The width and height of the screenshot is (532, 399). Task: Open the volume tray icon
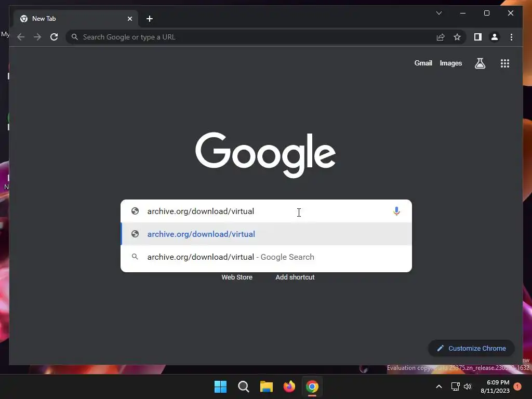pyautogui.click(x=468, y=387)
